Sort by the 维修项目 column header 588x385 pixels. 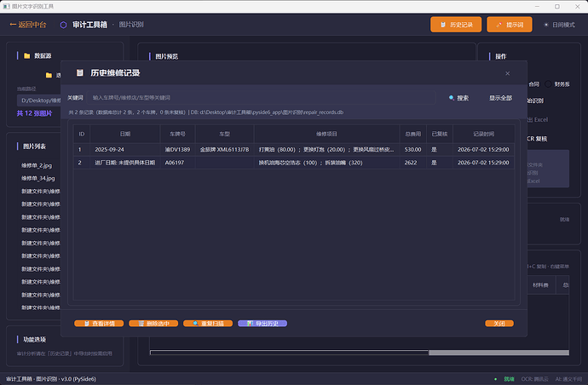click(326, 134)
